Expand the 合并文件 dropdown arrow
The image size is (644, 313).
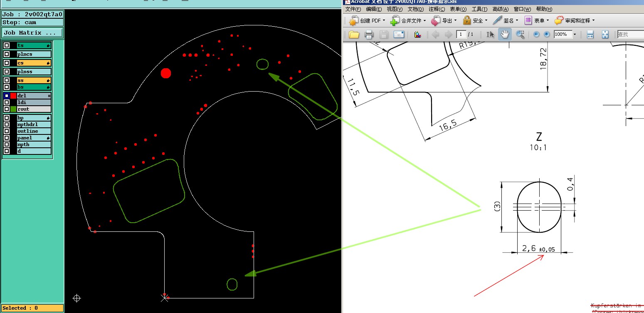coord(424,20)
